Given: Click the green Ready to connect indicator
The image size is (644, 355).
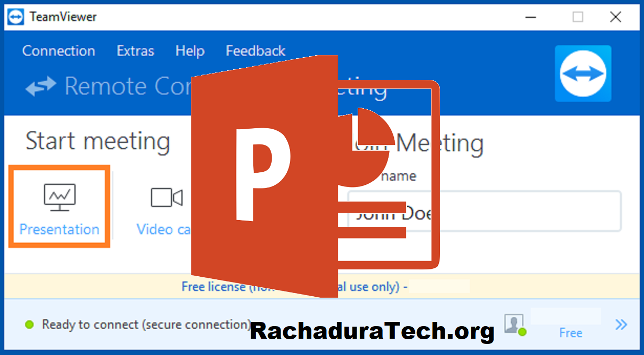Looking at the screenshot, I should pyautogui.click(x=29, y=325).
